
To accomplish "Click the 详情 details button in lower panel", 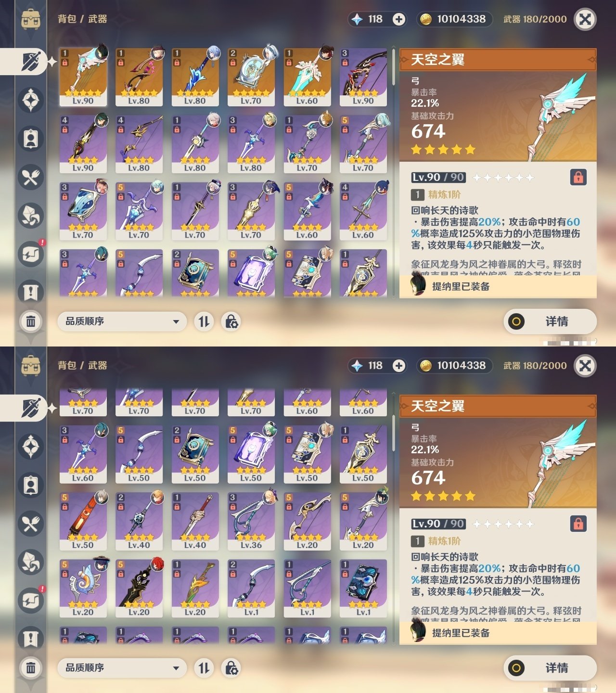I will tap(550, 668).
